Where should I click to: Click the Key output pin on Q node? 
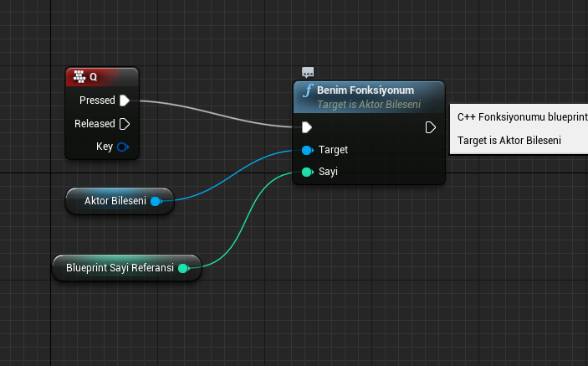click(123, 147)
